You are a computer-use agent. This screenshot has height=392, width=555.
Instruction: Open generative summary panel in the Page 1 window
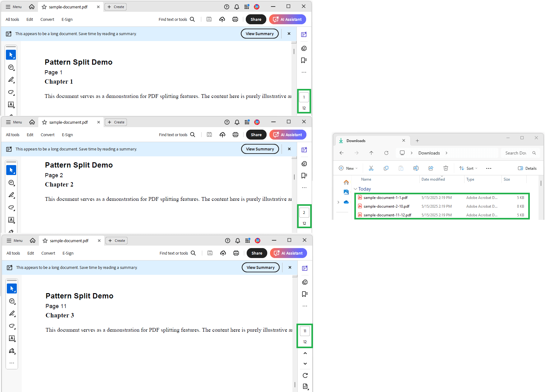[304, 35]
